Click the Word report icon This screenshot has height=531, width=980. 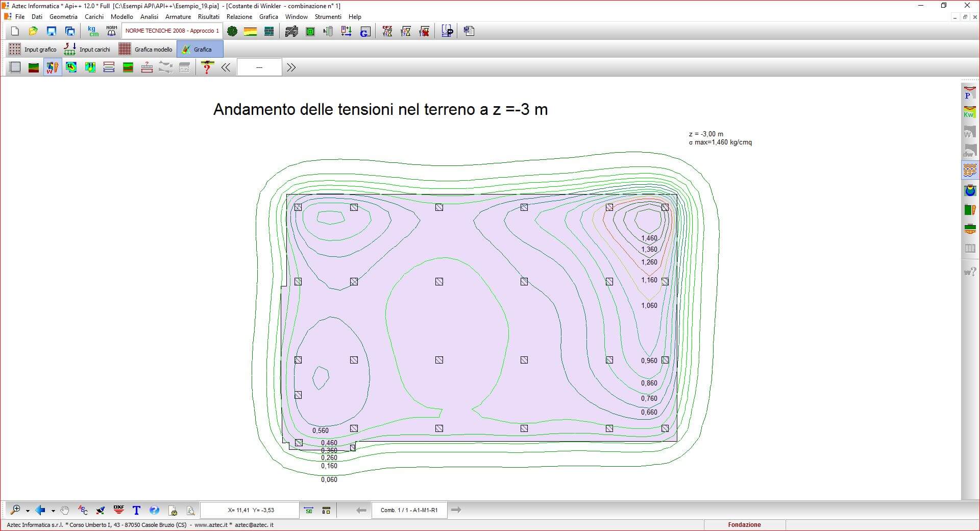(x=469, y=32)
